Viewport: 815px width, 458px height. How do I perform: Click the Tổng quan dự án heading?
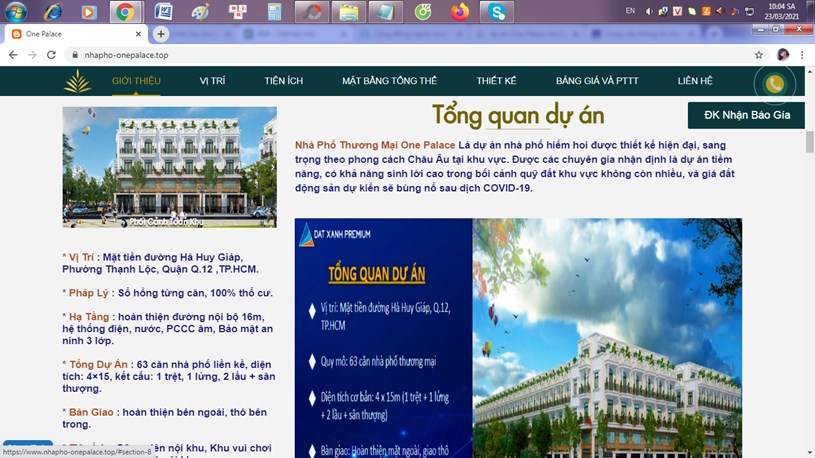pyautogui.click(x=518, y=115)
